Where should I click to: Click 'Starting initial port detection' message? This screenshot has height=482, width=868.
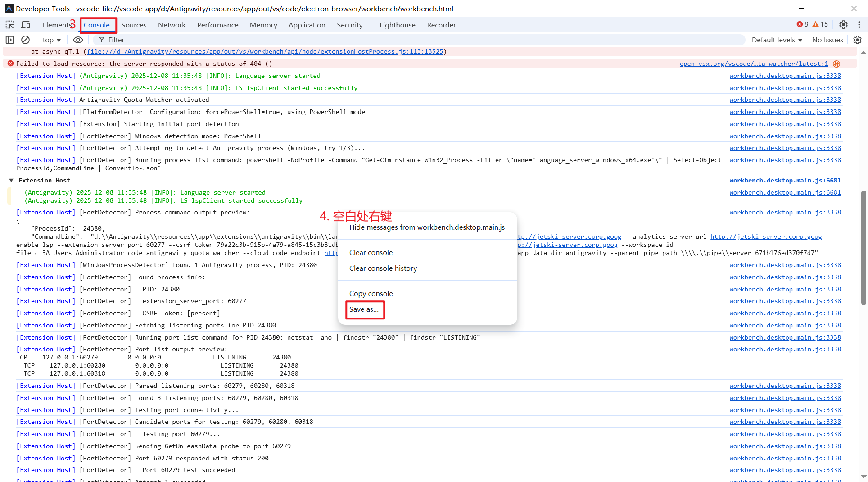tap(181, 124)
